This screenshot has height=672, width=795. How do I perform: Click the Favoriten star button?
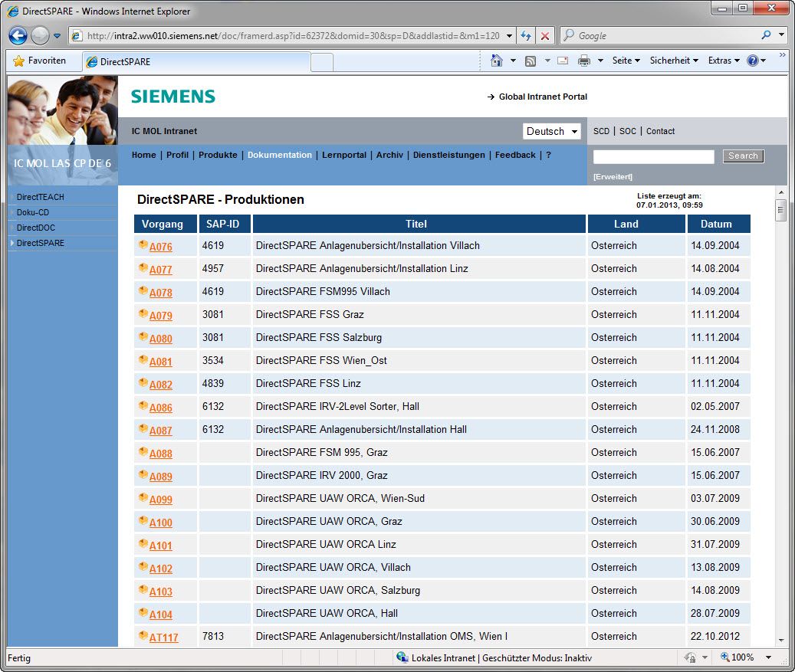click(x=40, y=61)
